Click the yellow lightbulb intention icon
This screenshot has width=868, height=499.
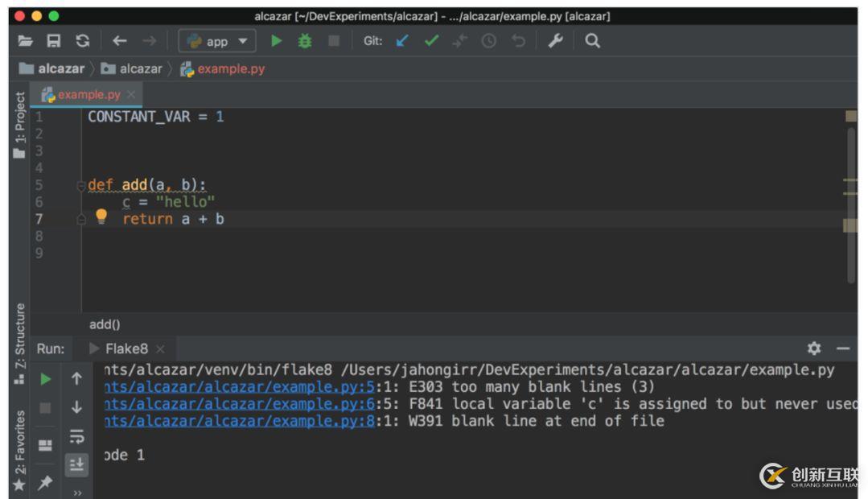tap(101, 217)
